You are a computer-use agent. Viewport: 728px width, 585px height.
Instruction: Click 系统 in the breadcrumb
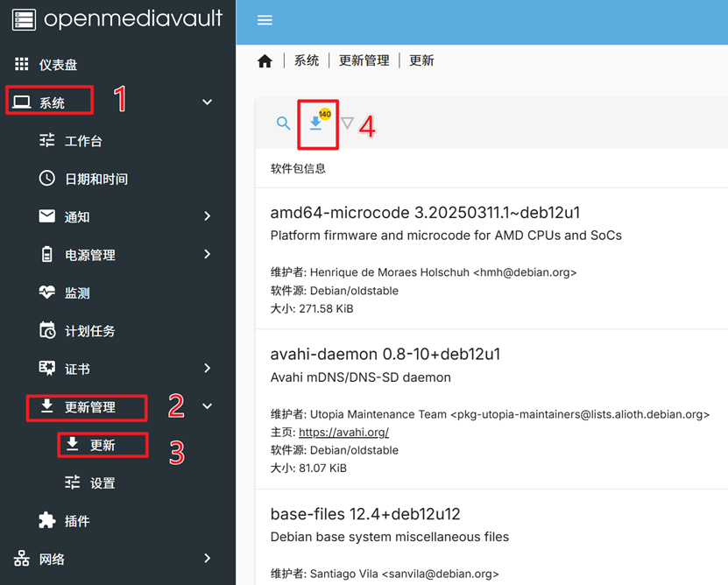[x=306, y=60]
